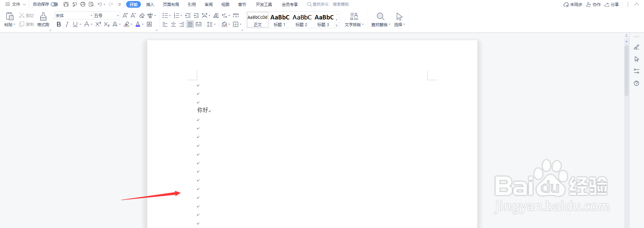The image size is (644, 228).
Task: Toggle Bold formatting
Action: pyautogui.click(x=59, y=24)
